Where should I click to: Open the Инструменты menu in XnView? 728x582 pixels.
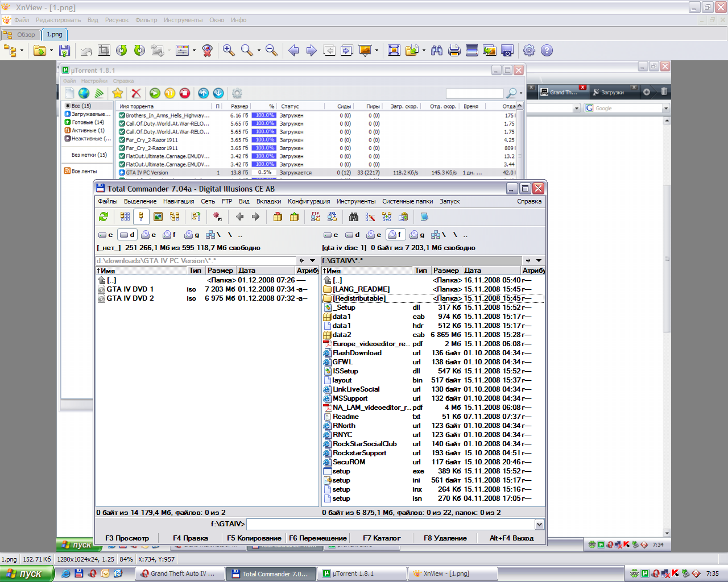point(183,20)
